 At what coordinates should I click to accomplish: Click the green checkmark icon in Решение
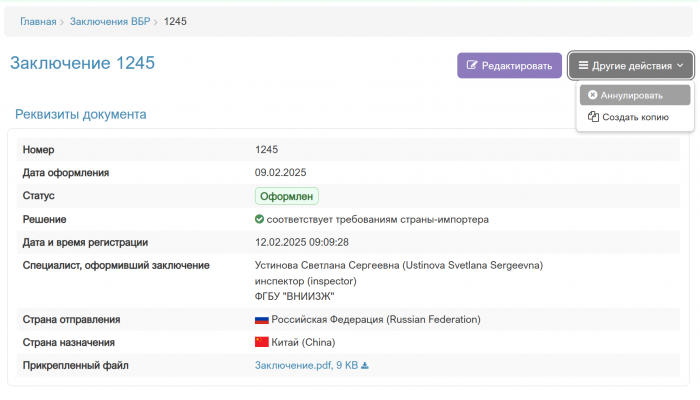click(x=260, y=219)
